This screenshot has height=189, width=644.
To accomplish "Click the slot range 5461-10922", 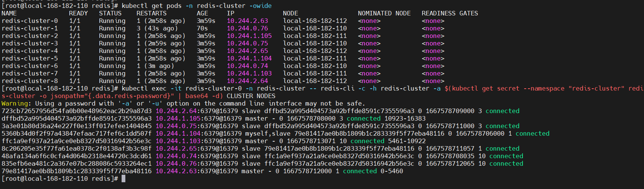I will tap(407, 141).
